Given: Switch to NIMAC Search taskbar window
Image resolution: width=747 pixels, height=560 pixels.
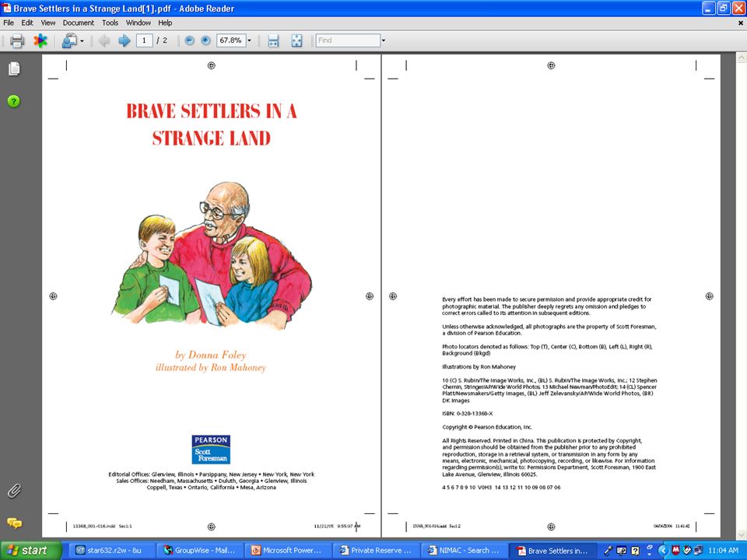Looking at the screenshot, I should point(464,551).
